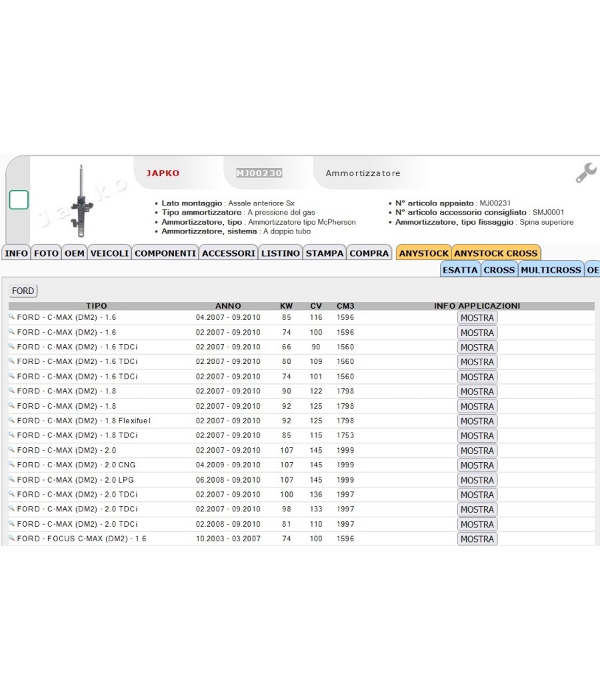Switch to the ACCESSORI tab

pyautogui.click(x=229, y=253)
